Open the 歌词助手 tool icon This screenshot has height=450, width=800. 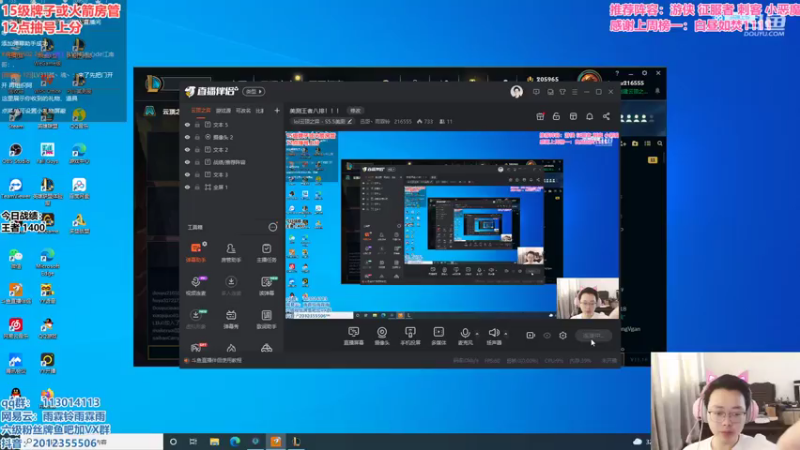coord(266,319)
